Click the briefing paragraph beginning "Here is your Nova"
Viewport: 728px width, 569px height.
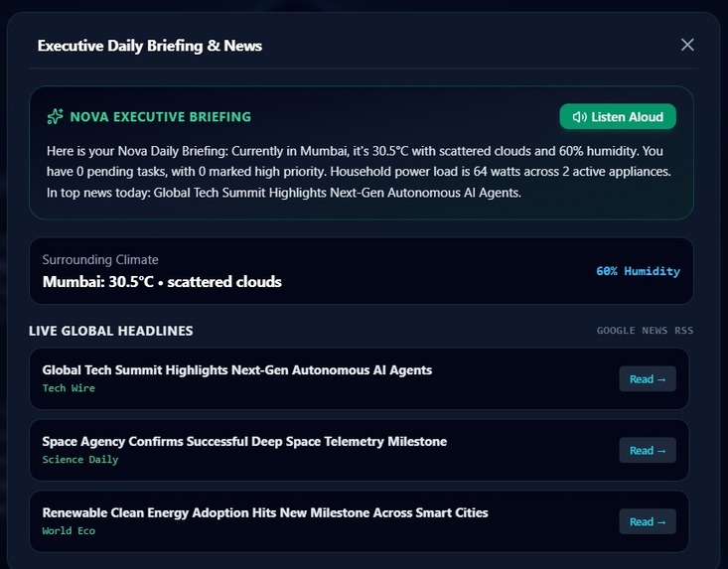click(359, 172)
